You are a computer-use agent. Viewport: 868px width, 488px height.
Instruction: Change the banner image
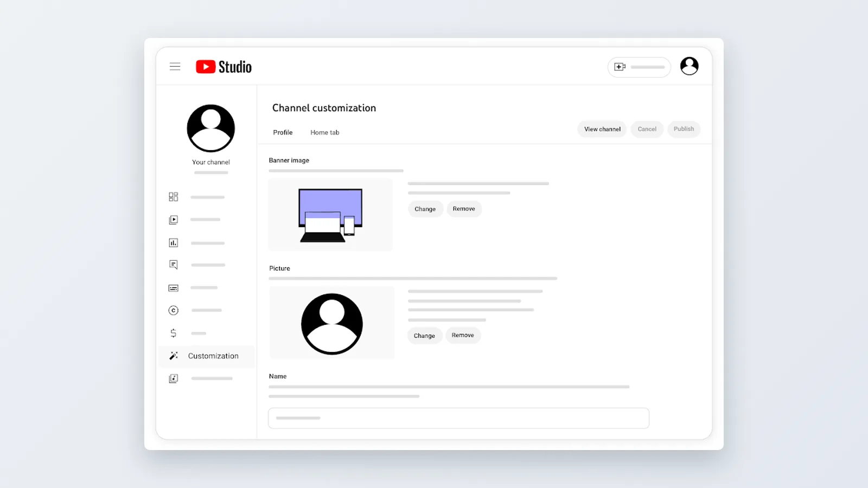click(425, 209)
